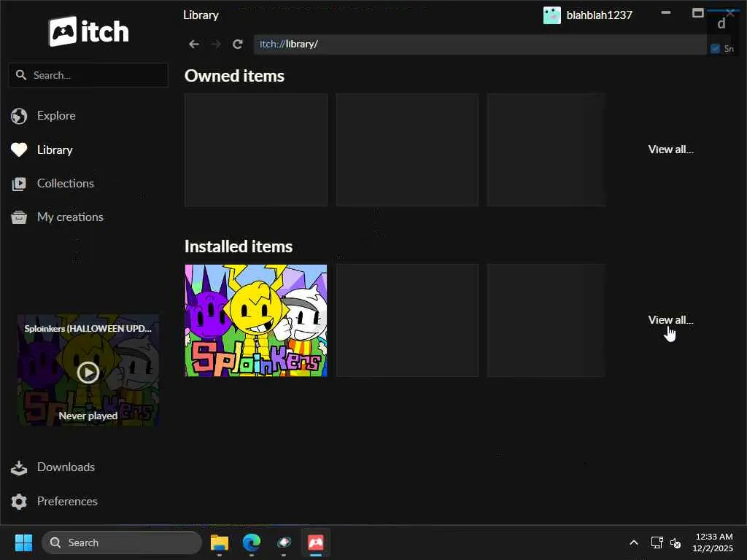Click the Never played label

[x=88, y=416]
